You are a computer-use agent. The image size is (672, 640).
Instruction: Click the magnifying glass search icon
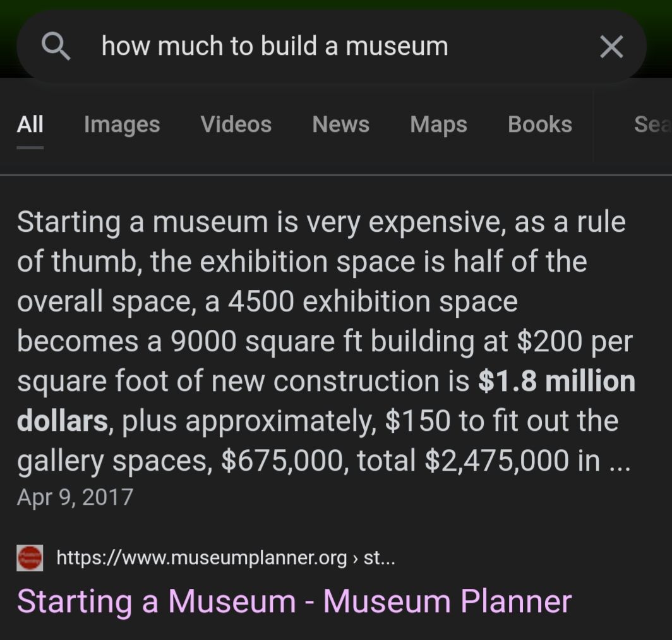tap(56, 46)
